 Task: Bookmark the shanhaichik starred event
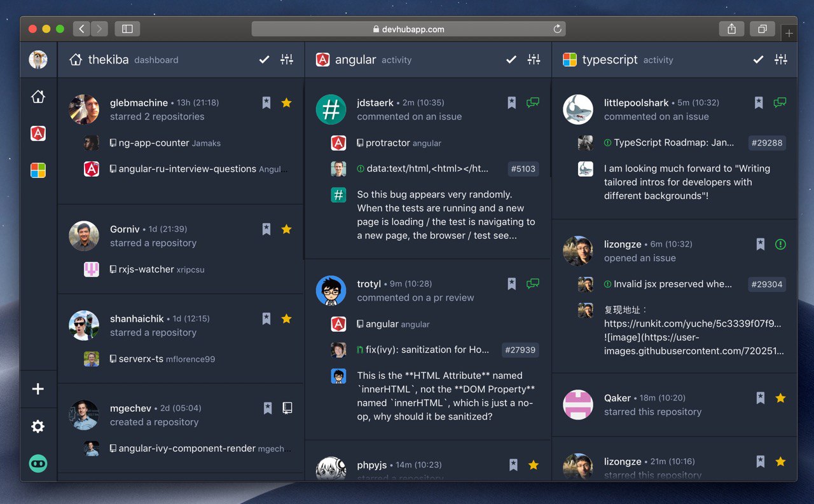(266, 318)
